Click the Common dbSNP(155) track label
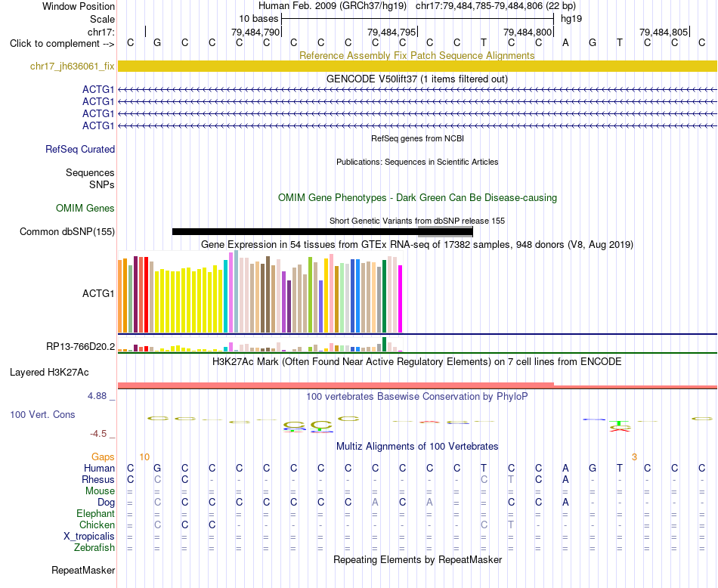The image size is (718, 588). 67,232
